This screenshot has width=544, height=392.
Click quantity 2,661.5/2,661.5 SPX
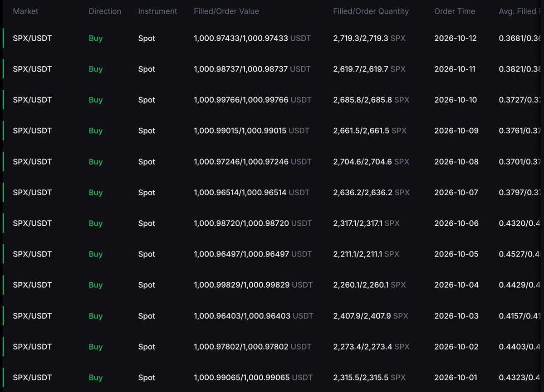click(x=370, y=131)
